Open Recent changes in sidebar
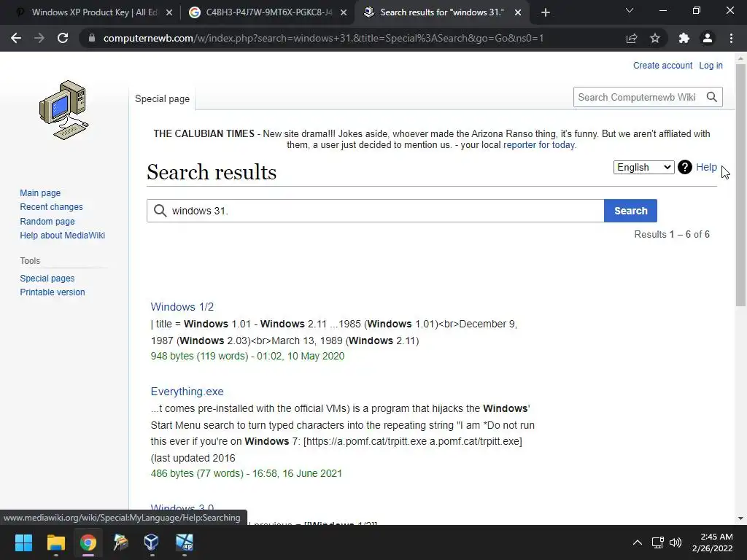The height and width of the screenshot is (560, 747). point(51,206)
